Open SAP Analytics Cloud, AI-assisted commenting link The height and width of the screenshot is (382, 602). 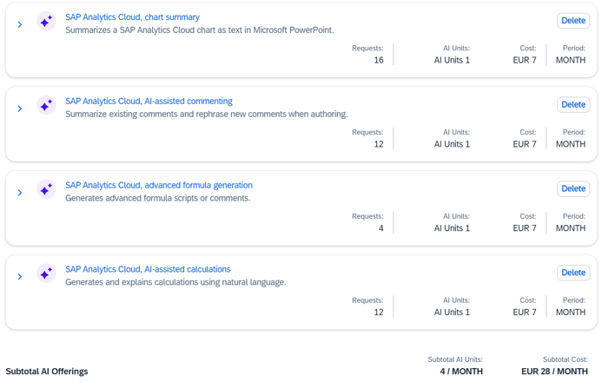point(149,101)
